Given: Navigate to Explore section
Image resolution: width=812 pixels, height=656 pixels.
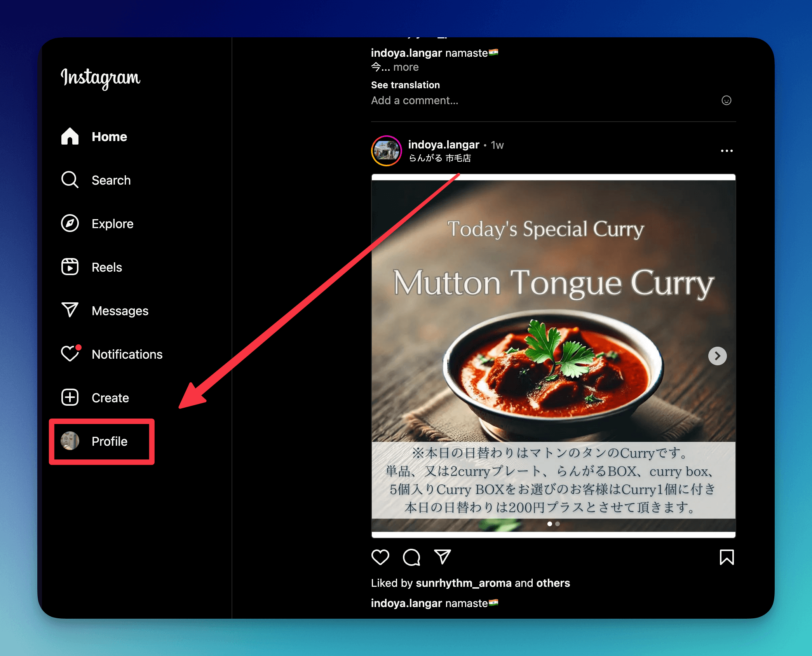Looking at the screenshot, I should point(112,223).
